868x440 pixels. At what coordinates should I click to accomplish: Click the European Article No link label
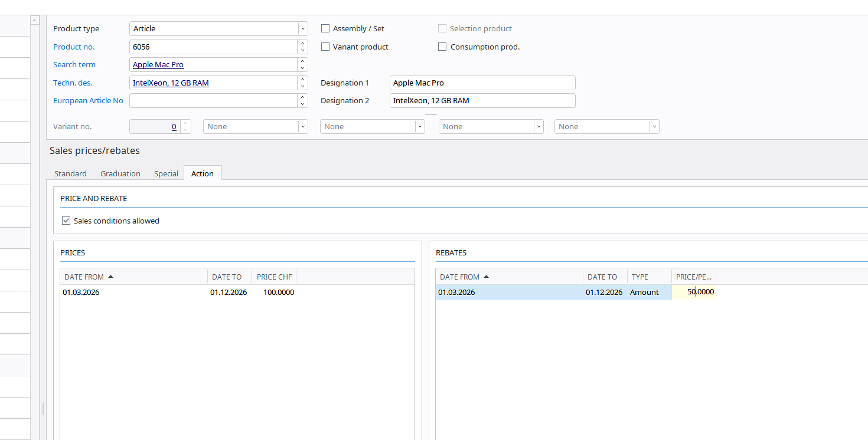pos(88,100)
